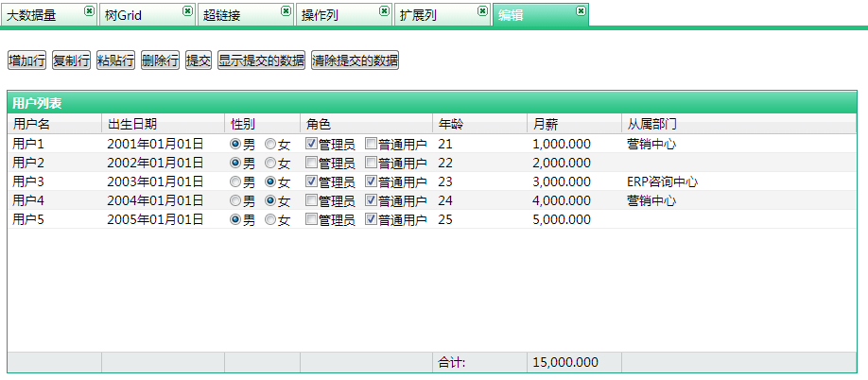
Task: Click the 出生日期 column header
Action: [164, 123]
